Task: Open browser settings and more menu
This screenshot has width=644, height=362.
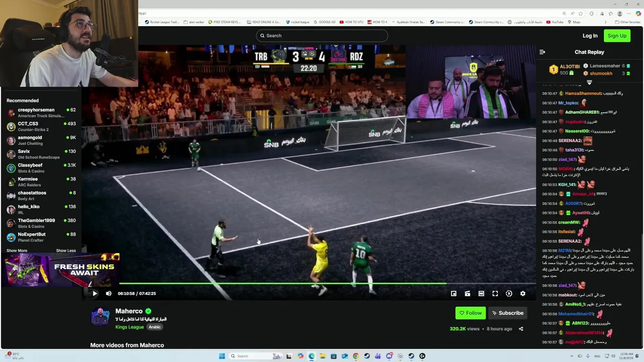Action: pyautogui.click(x=629, y=14)
